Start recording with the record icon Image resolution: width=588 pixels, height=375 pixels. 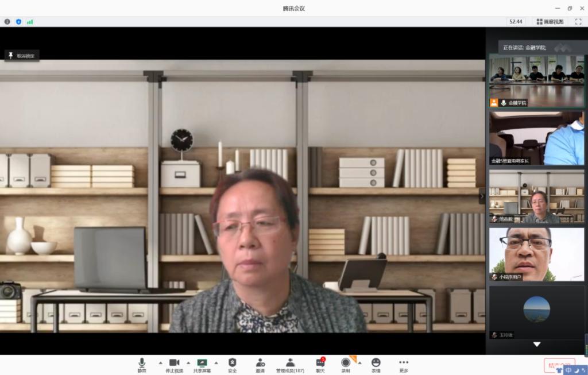coord(346,364)
